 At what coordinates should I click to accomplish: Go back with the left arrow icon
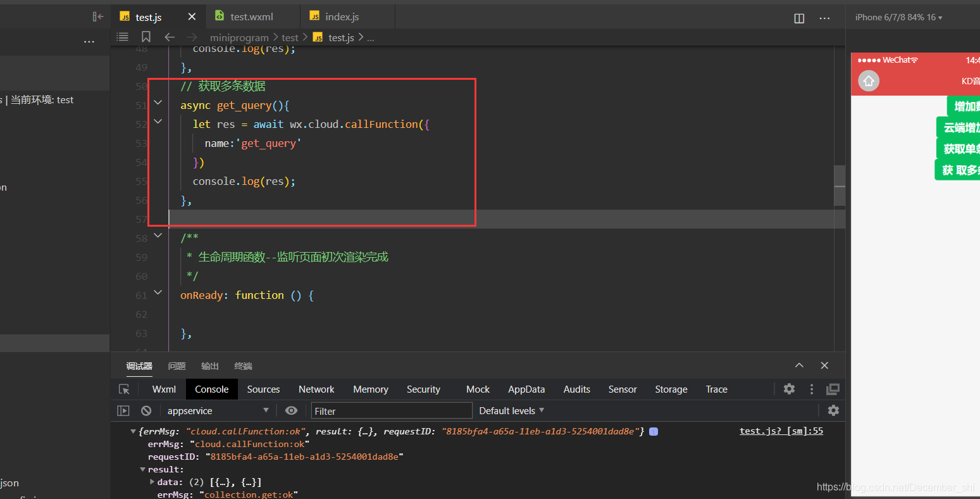[x=170, y=37]
